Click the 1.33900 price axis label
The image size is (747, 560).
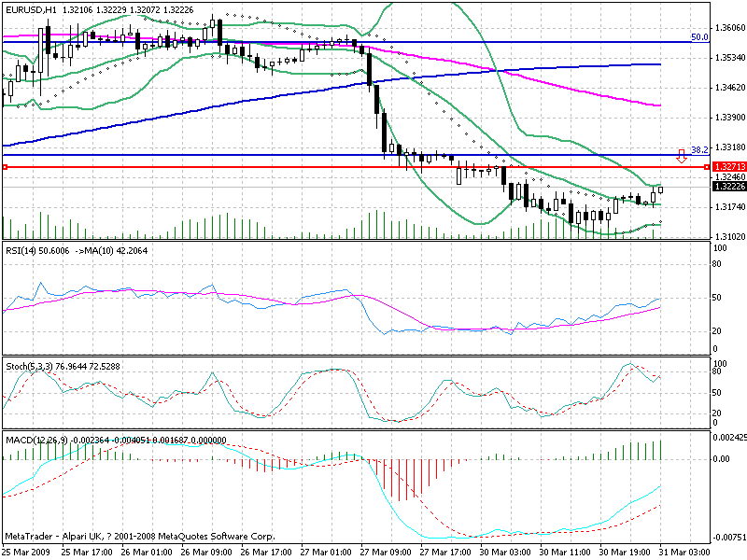[x=730, y=118]
